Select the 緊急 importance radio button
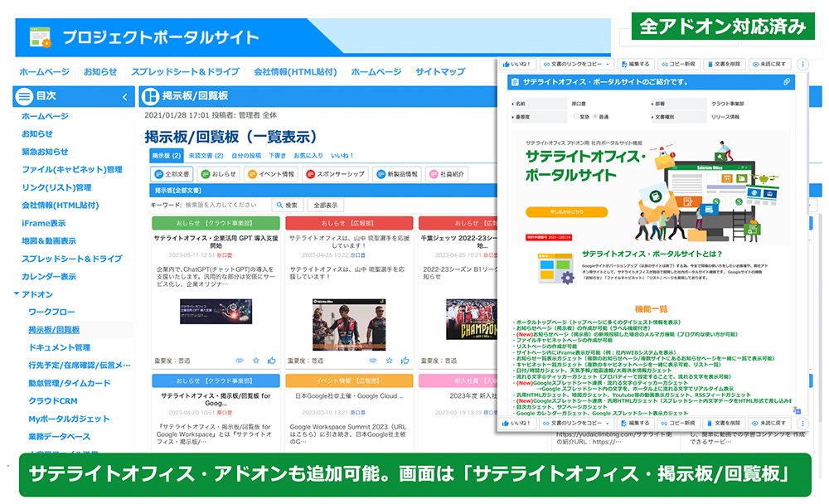The width and height of the screenshot is (829, 504). click(x=576, y=116)
